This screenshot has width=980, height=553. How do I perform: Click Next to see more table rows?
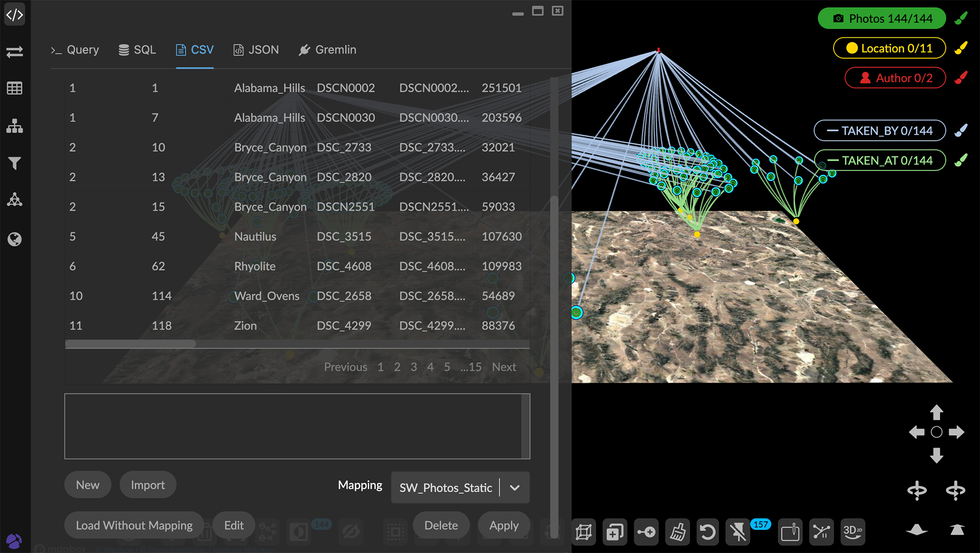point(504,367)
